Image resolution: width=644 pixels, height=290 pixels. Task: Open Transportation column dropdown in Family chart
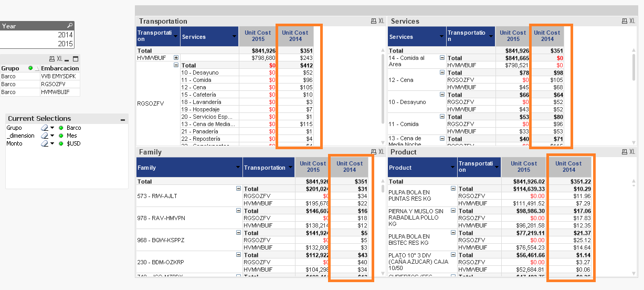290,168
